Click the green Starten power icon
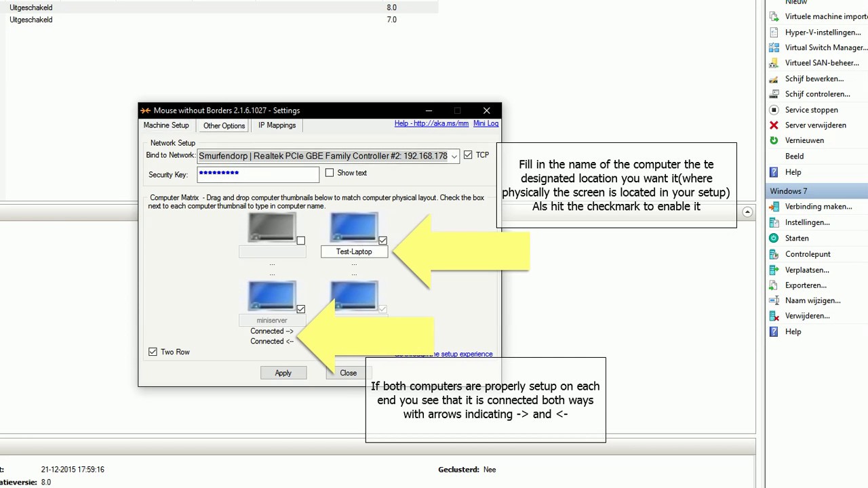Screen dimensions: 868x488 coord(774,238)
